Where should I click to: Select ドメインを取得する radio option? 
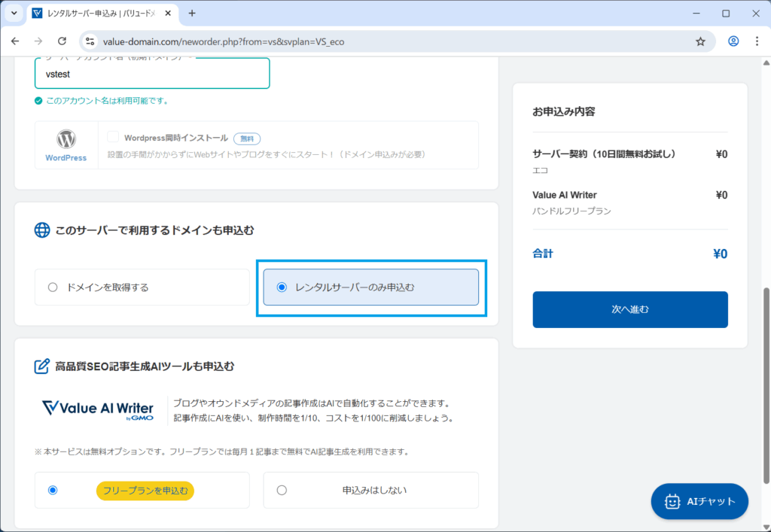[x=53, y=287]
